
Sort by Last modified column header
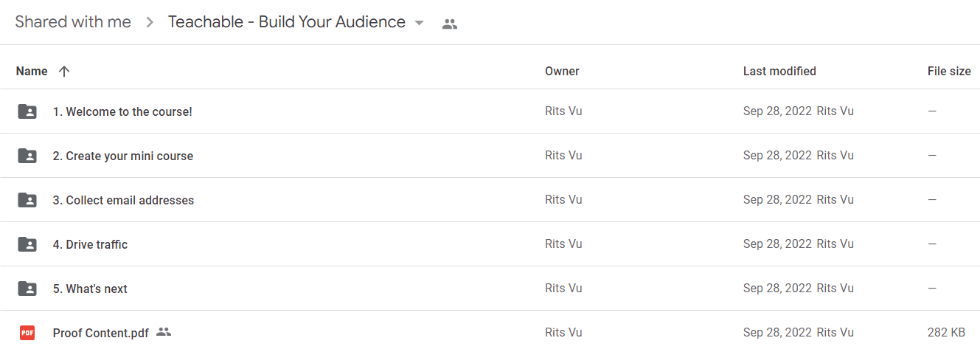[x=779, y=72]
